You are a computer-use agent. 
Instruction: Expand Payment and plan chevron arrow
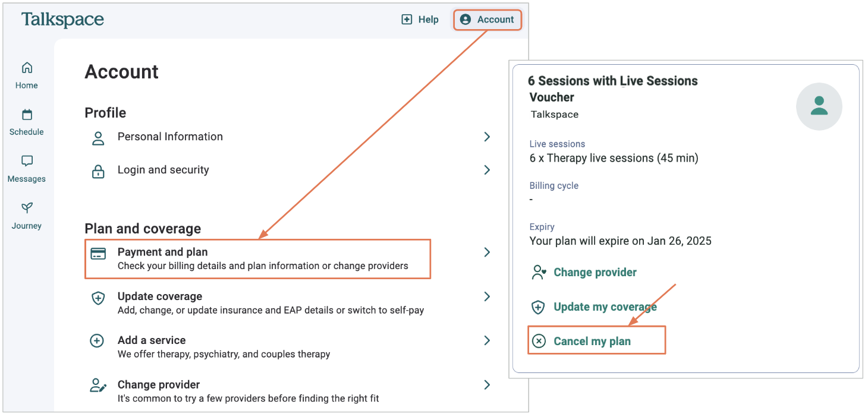pyautogui.click(x=488, y=252)
